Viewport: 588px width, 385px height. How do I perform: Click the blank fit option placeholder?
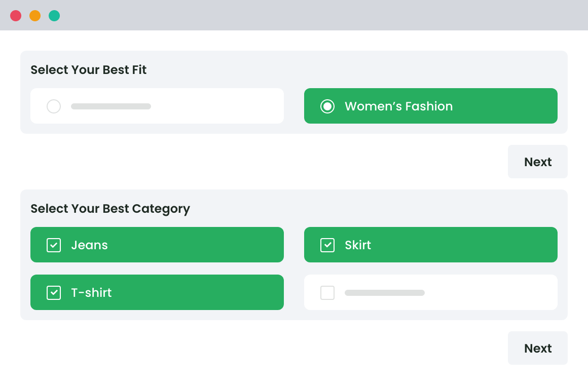coord(111,106)
